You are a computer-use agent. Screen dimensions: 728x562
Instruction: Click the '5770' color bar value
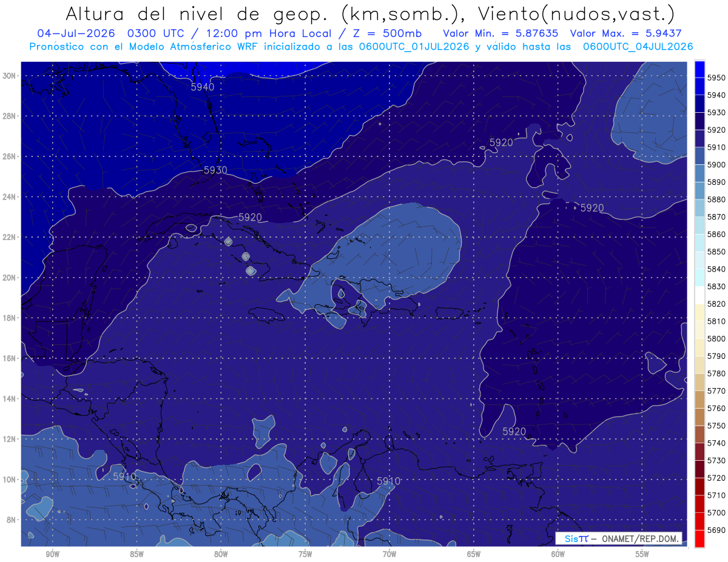coord(716,391)
